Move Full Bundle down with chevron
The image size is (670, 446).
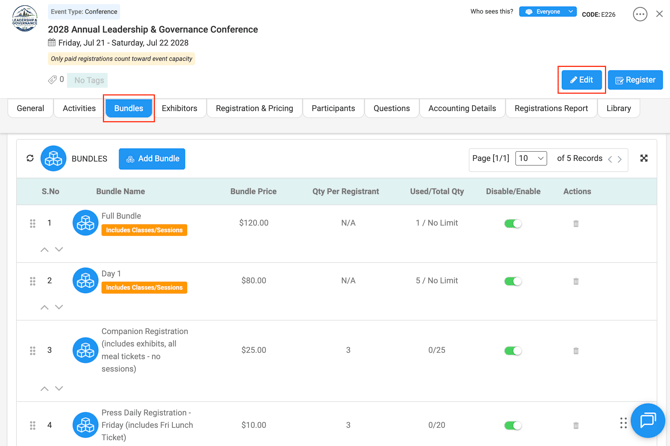59,249
